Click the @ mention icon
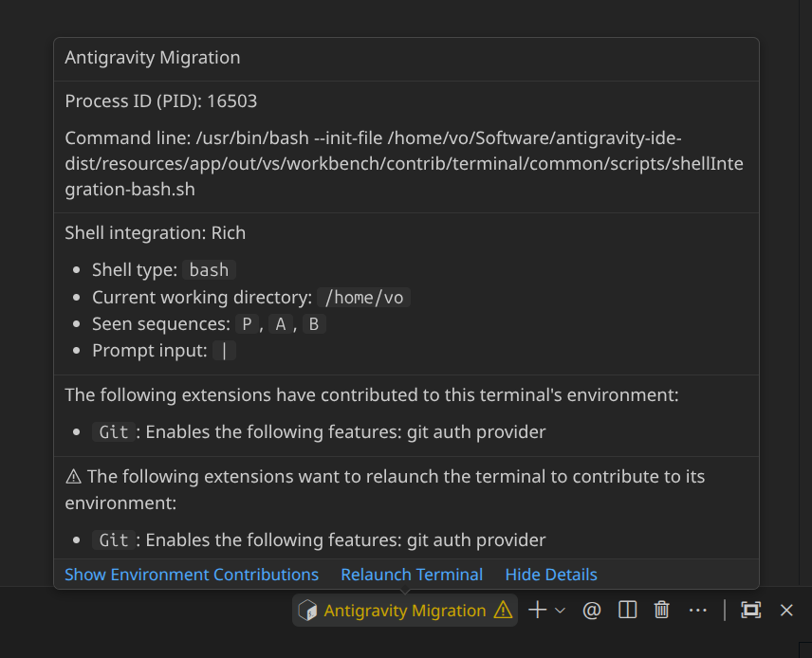 point(591,611)
